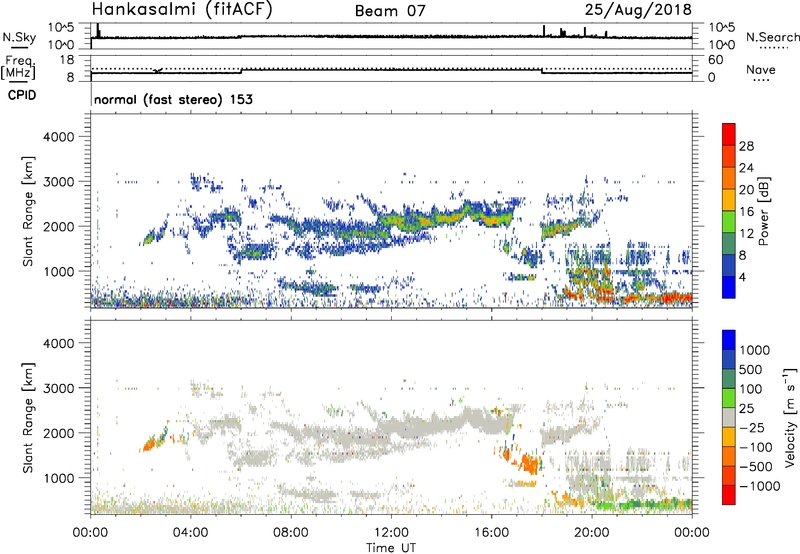Screen dimensions: 800x554
Task: Click the "4000" tick of the power panel
Action: 58,137
